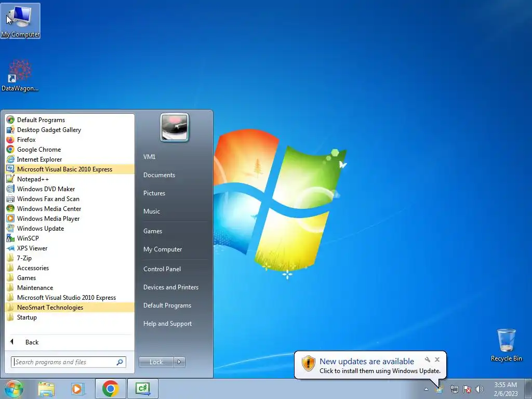Click the New updates are available notification
The height and width of the screenshot is (399, 532).
coord(370,365)
